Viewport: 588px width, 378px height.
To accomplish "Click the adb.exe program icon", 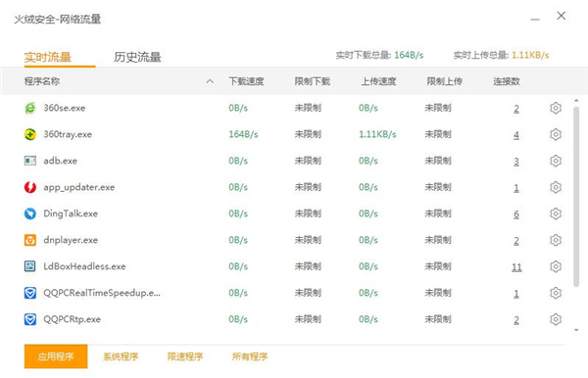I will coord(30,161).
